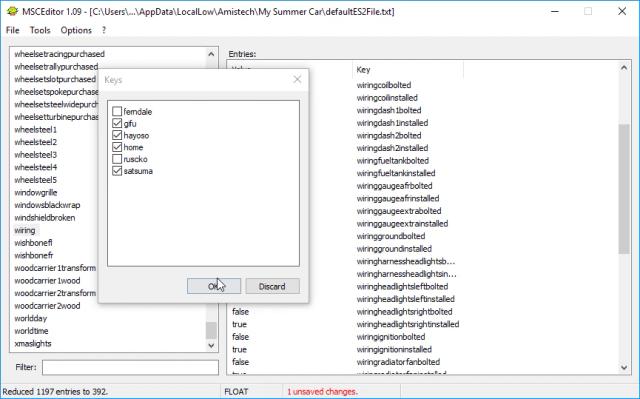Screen dimensions: 640x399
Task: Uncheck the home checkbox
Action: coord(117,147)
